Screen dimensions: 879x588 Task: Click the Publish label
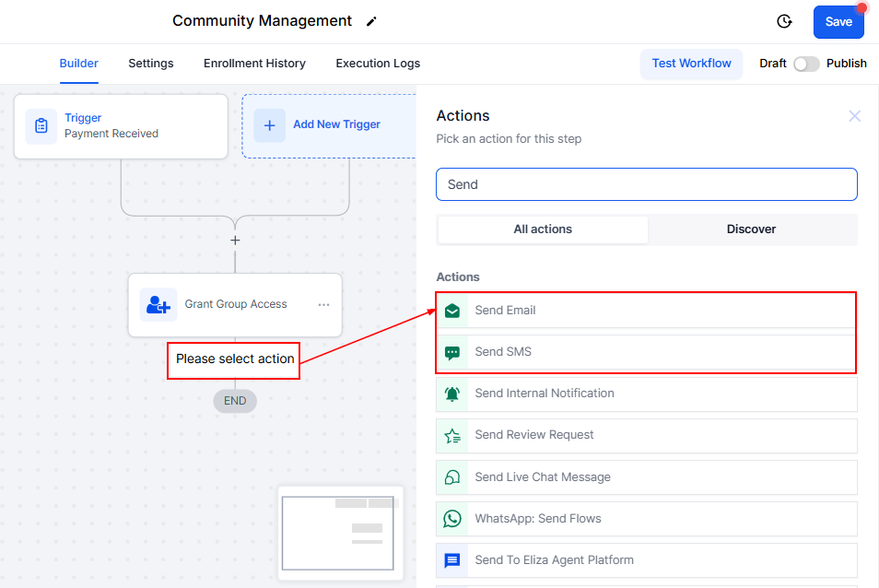pos(847,64)
